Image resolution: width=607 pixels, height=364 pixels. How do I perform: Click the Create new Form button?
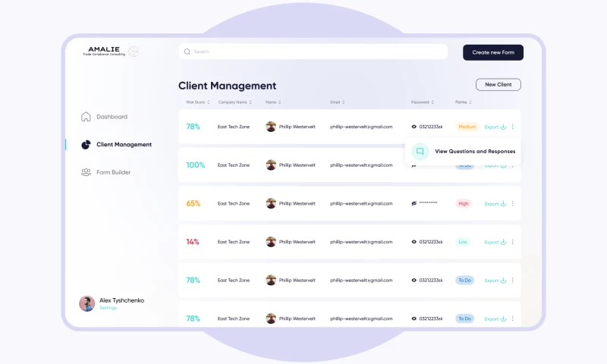pos(492,52)
